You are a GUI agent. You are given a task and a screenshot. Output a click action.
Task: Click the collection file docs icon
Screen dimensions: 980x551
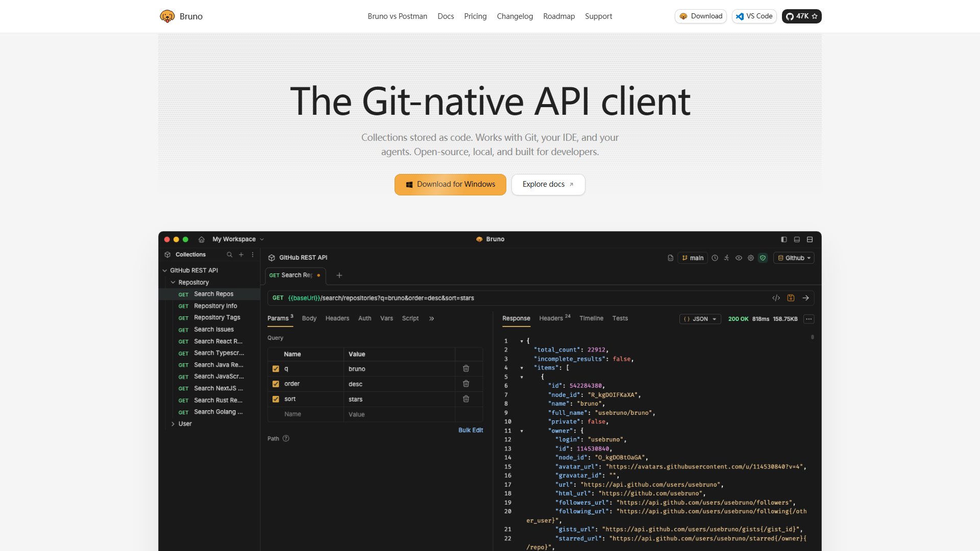[671, 258]
